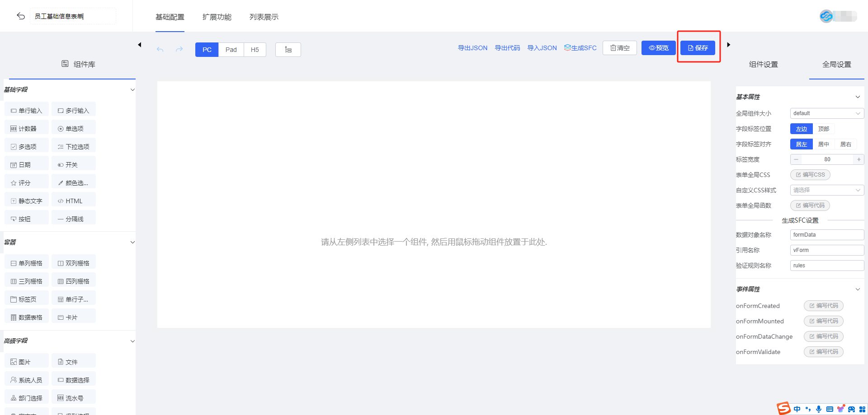Increase label width with plus button
The height and width of the screenshot is (415, 868).
click(859, 159)
